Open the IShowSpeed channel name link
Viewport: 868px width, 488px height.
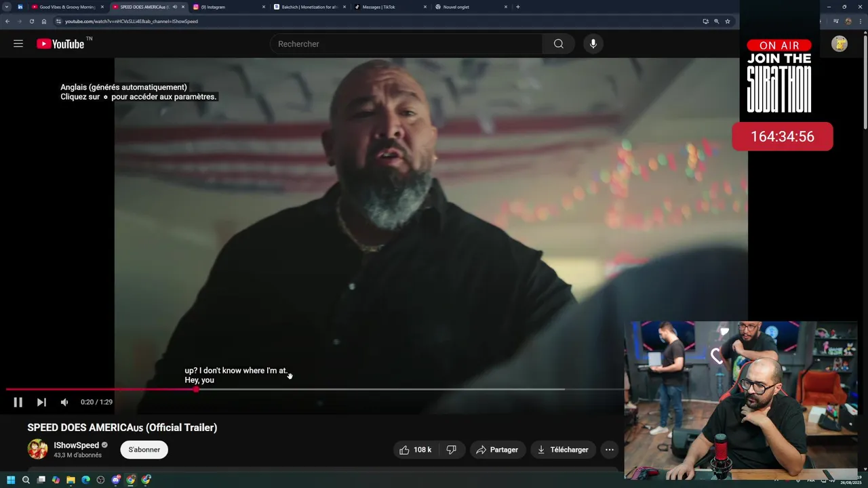(x=77, y=445)
